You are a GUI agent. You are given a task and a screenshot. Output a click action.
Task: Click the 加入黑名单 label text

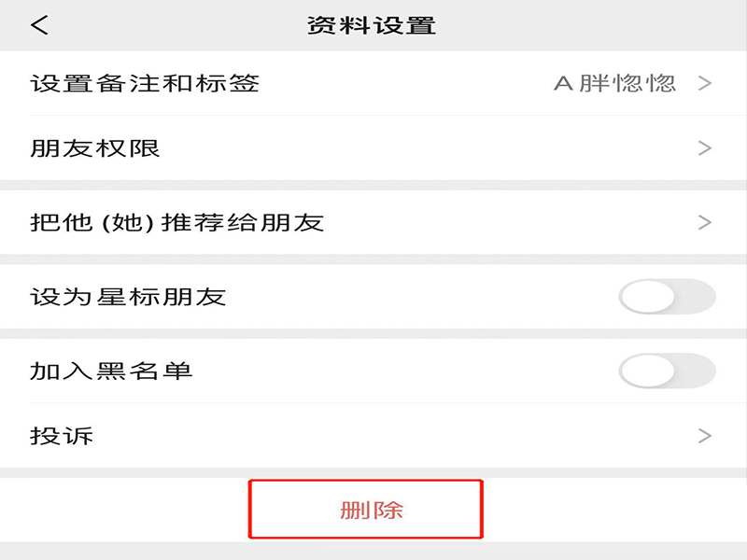(x=111, y=371)
